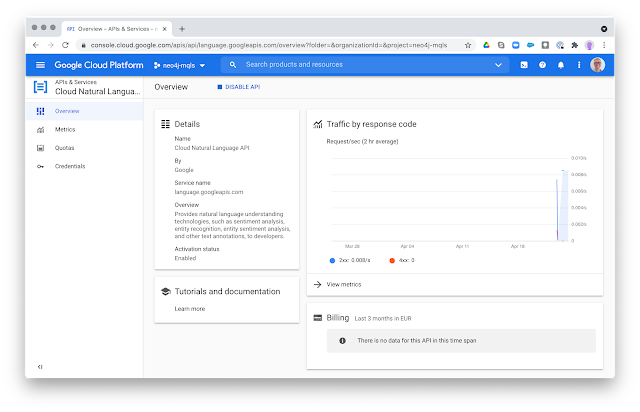Click the DISABLE API button
640x412 pixels.
(239, 87)
